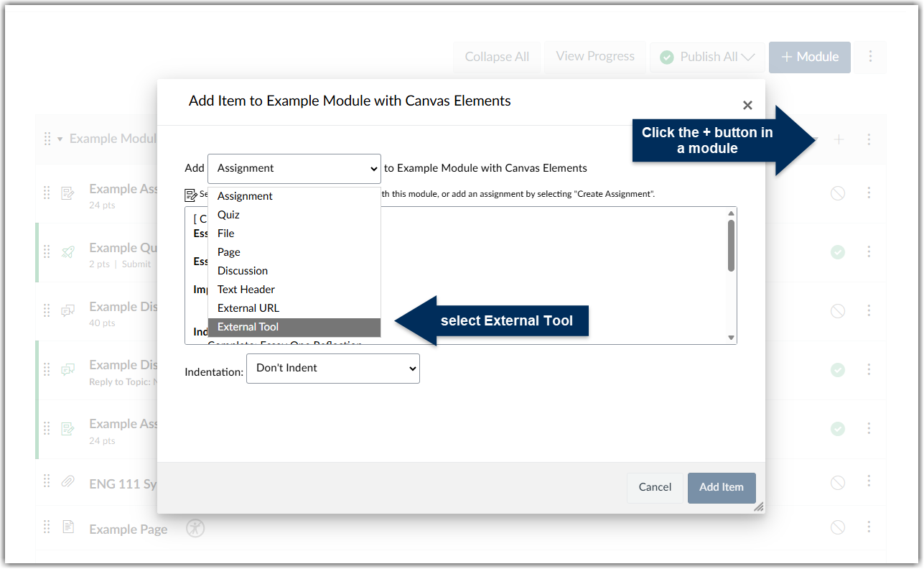Choose Page from the item type list

coord(294,252)
